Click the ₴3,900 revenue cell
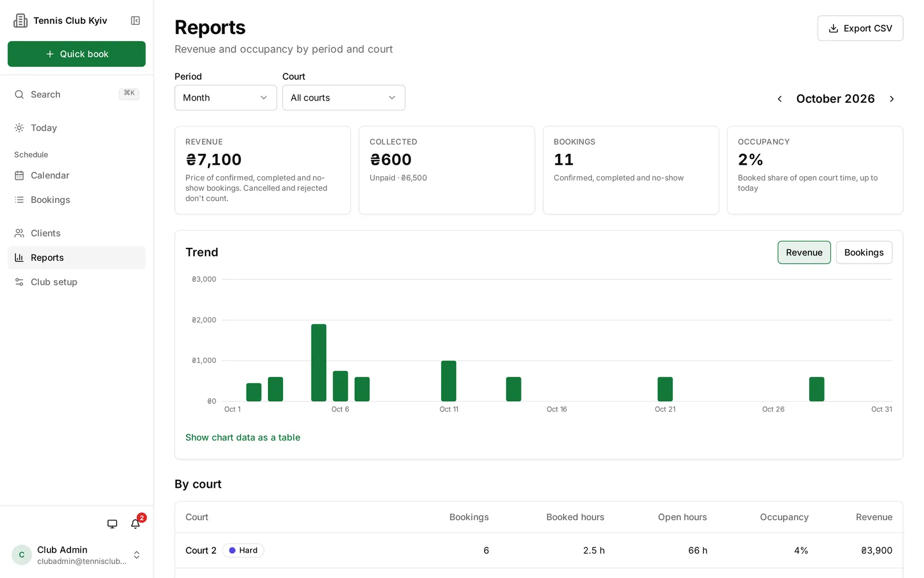The height and width of the screenshot is (578, 924). pos(877,550)
